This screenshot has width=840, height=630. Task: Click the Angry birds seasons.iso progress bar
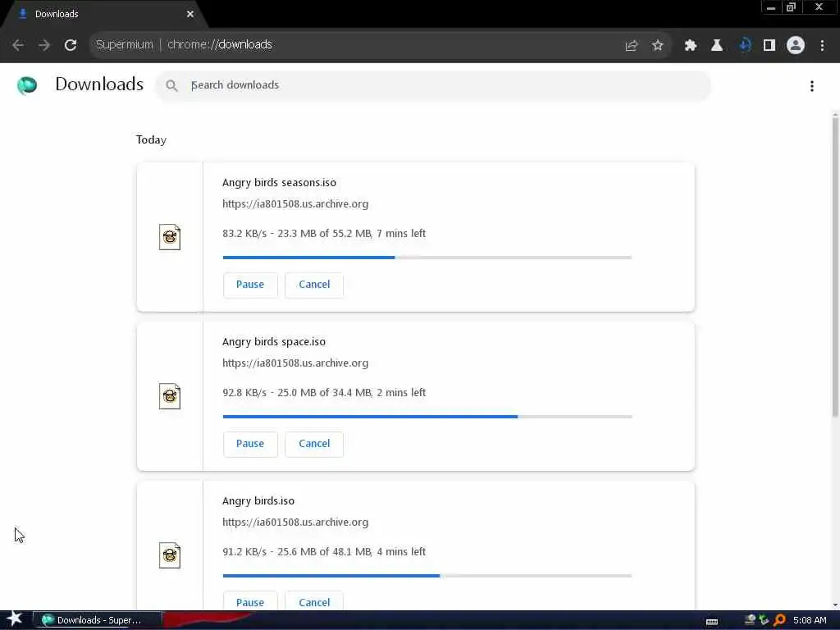click(x=427, y=258)
